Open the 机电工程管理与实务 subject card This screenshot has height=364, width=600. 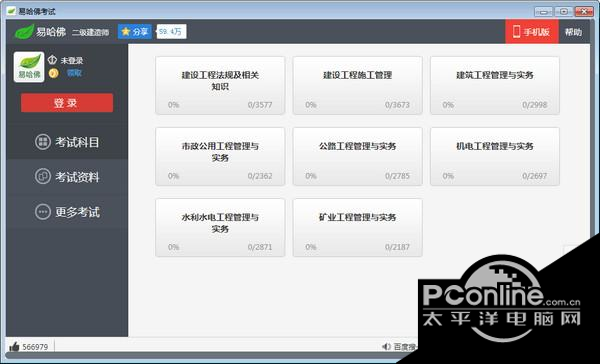pyautogui.click(x=495, y=157)
